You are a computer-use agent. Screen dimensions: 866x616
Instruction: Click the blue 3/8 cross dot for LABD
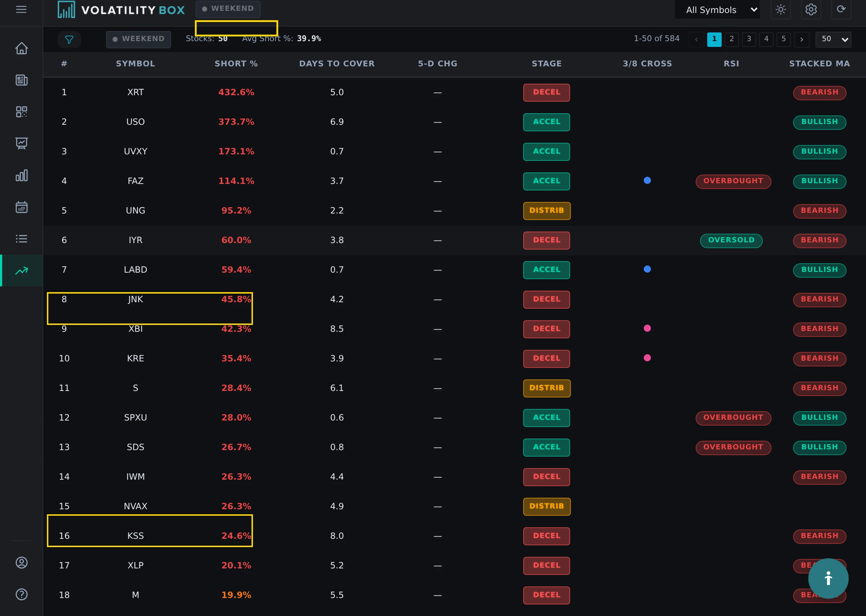tap(647, 269)
